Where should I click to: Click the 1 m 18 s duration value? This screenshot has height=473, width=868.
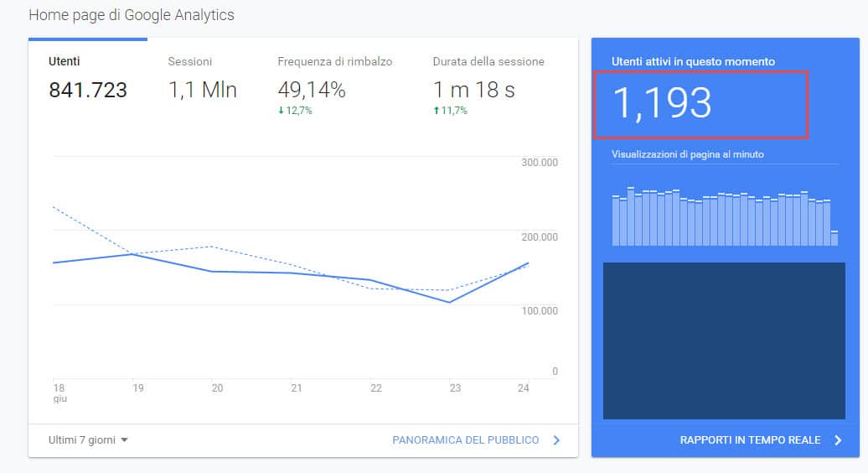coord(474,90)
